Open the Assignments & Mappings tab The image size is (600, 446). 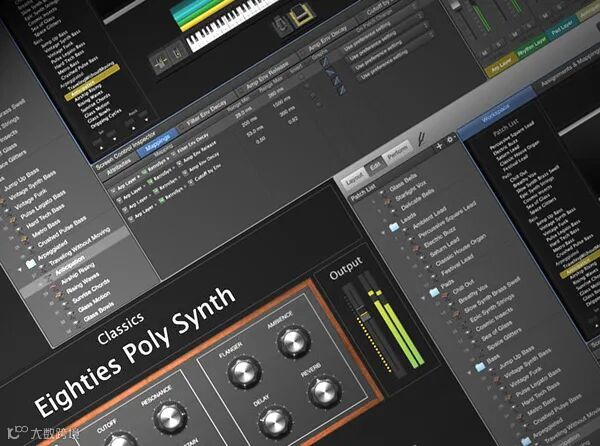(569, 70)
